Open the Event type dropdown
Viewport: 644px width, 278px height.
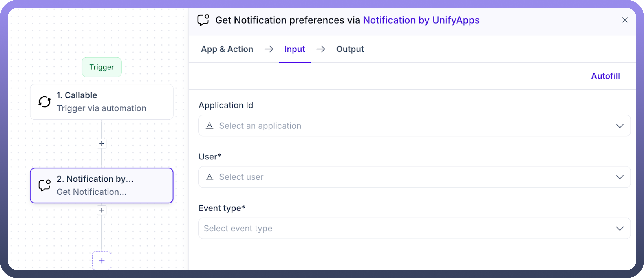click(414, 228)
